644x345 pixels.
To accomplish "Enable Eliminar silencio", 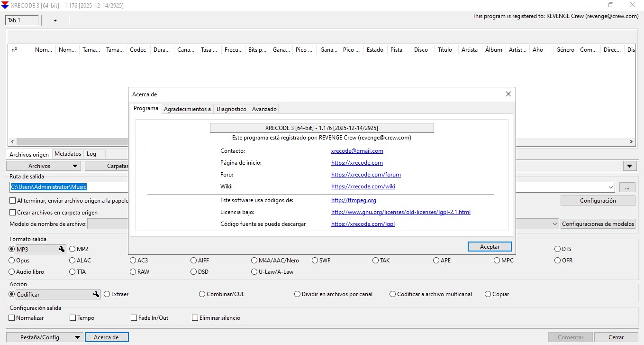I will [x=194, y=317].
